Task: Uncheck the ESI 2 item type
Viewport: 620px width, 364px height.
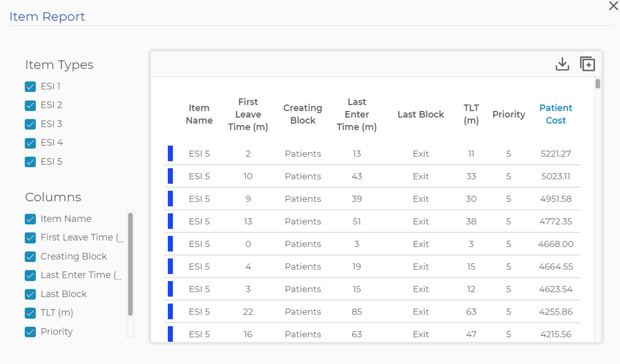Action: (30, 105)
